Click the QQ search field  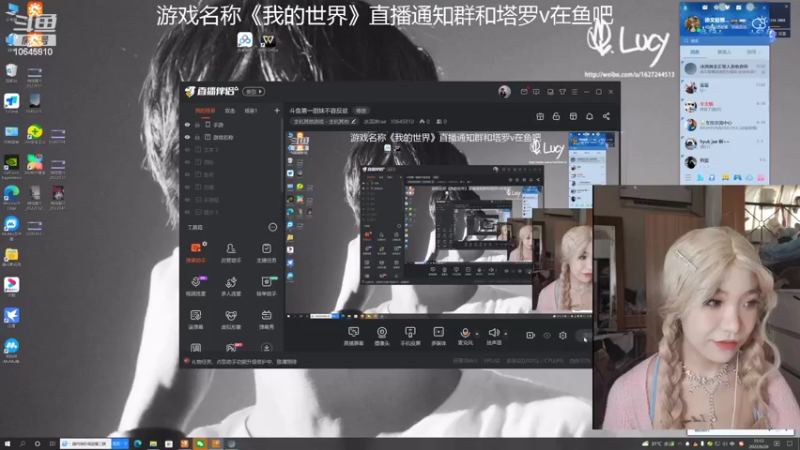pos(724,40)
